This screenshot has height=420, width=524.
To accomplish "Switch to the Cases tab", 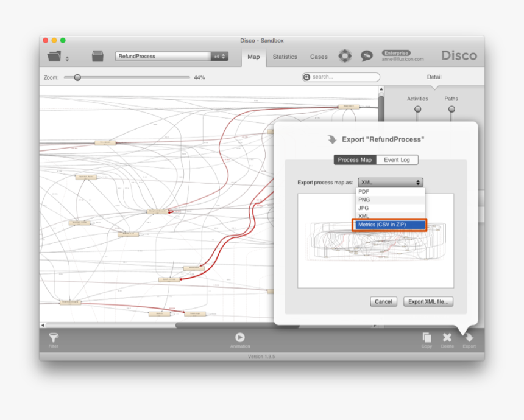I will pyautogui.click(x=319, y=57).
